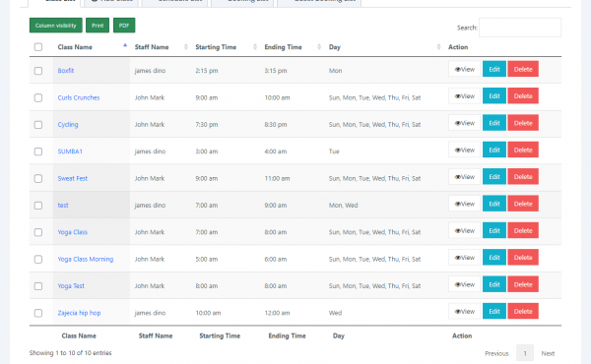View the Cycling class details
The width and height of the screenshot is (591, 364).
click(x=464, y=123)
